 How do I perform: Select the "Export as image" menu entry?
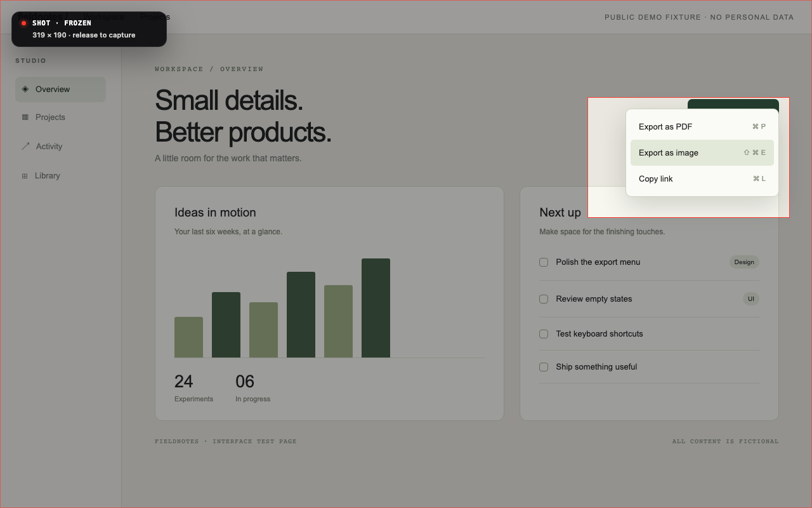coord(702,152)
